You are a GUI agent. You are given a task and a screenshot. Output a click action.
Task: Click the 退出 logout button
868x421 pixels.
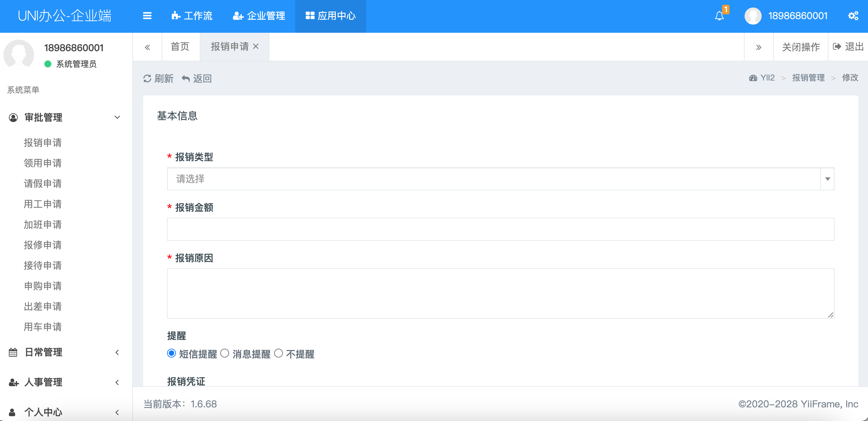848,47
